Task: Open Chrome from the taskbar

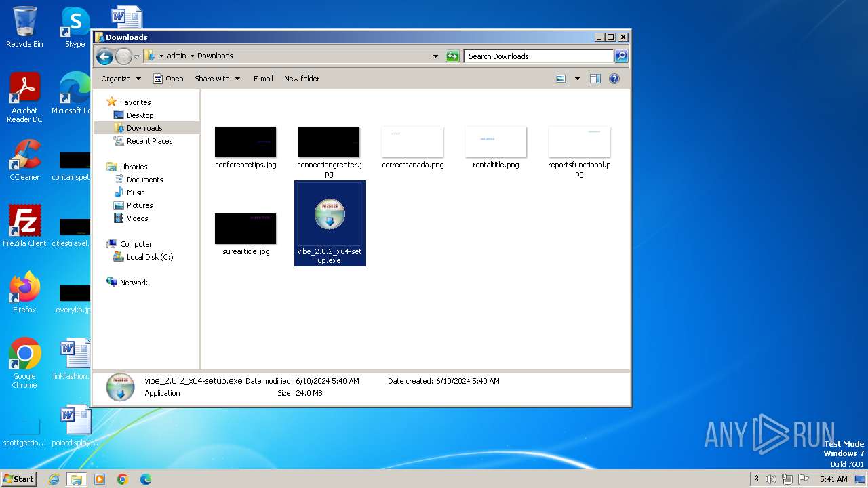Action: tap(123, 479)
